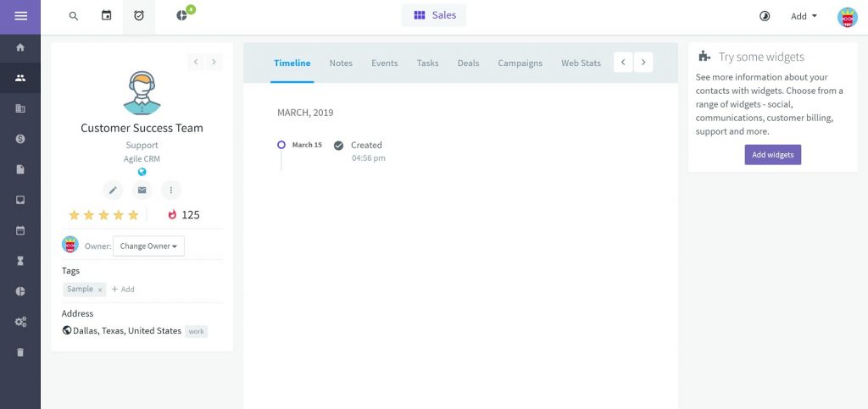The width and height of the screenshot is (868, 409).
Task: Open the trash bin icon in sidebar
Action: (x=20, y=352)
